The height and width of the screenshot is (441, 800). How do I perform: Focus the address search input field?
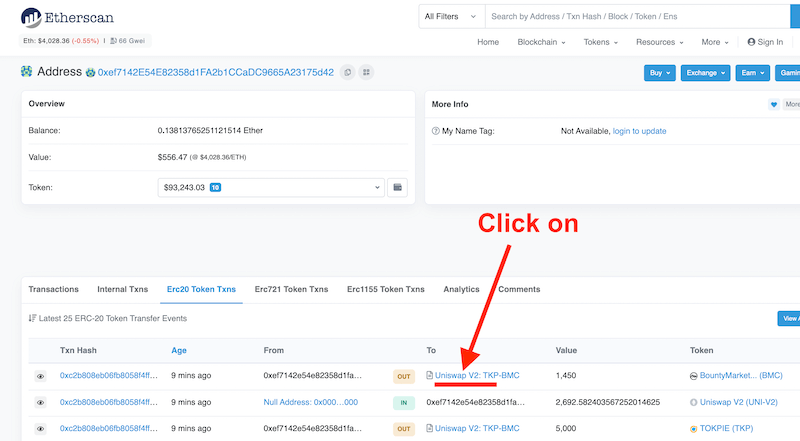click(x=640, y=16)
